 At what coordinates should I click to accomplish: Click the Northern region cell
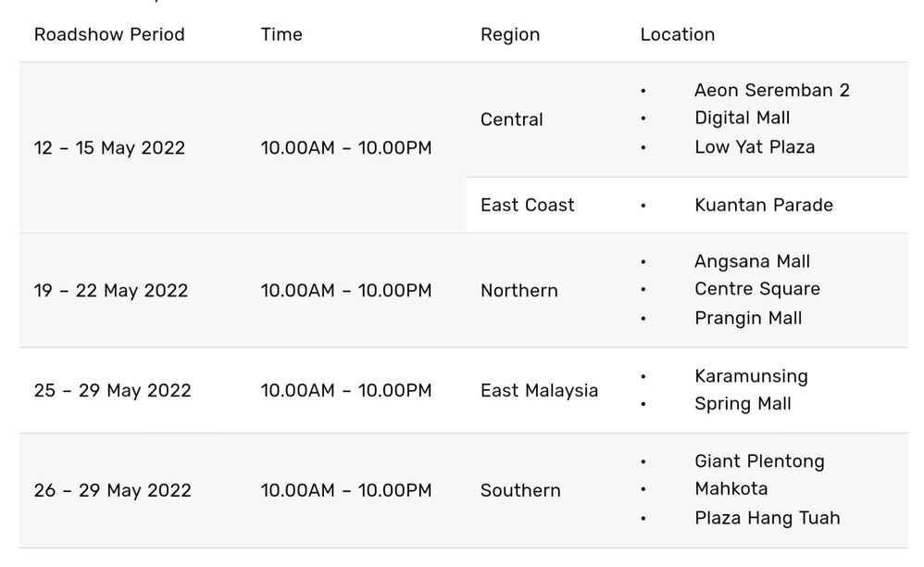click(518, 291)
